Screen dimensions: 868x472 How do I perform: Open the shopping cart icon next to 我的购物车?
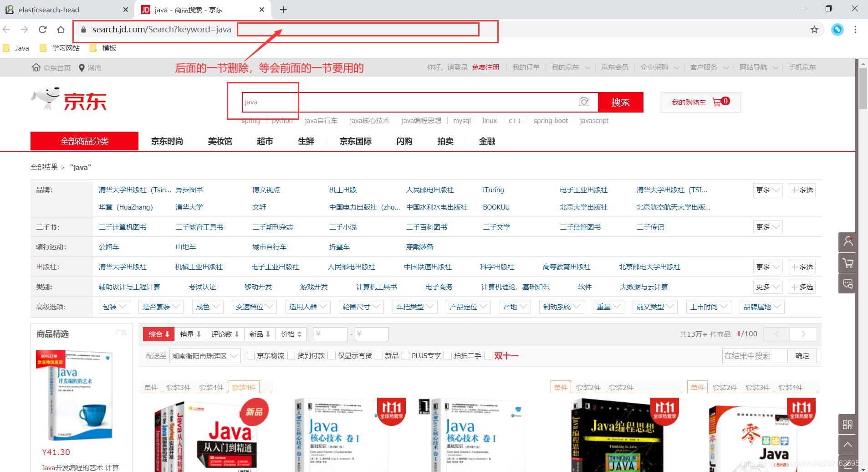pos(717,102)
